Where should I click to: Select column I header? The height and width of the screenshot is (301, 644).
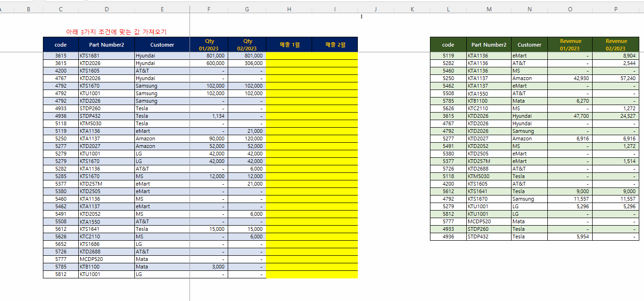tap(335, 9)
